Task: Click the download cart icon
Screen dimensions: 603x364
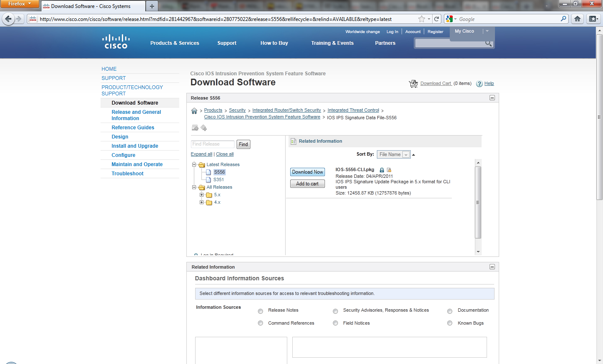Action: 413,84
